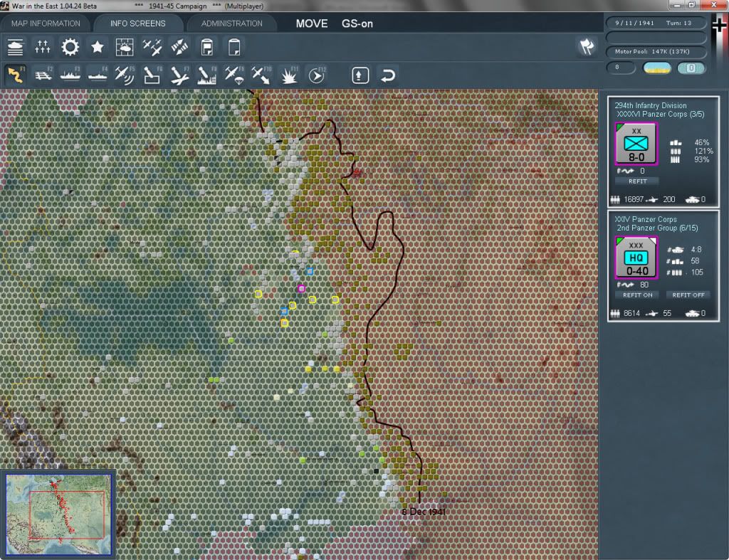Select the F2 rail transport mode

point(43,75)
